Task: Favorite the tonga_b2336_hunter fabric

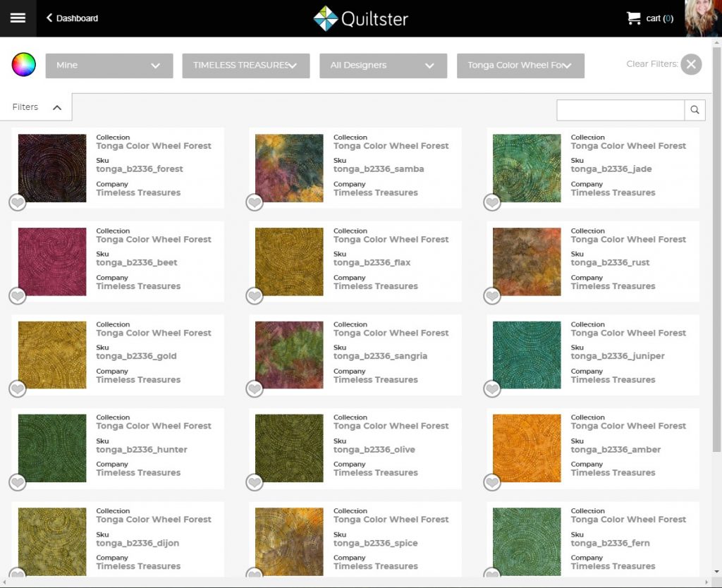Action: 18,482
